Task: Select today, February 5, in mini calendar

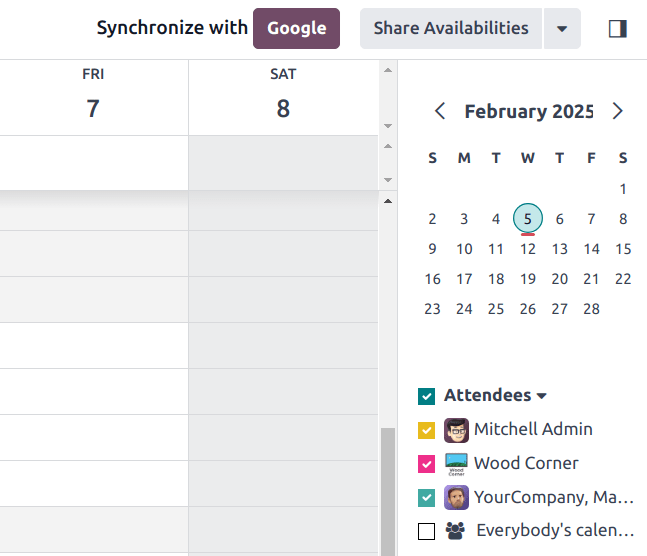Action: click(x=528, y=219)
